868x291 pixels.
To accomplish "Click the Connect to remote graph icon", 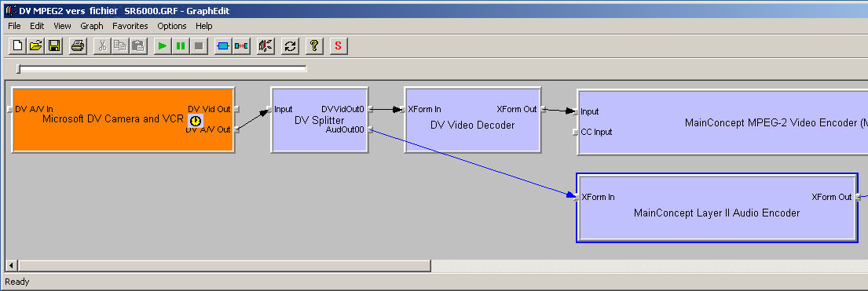I will pyautogui.click(x=266, y=46).
